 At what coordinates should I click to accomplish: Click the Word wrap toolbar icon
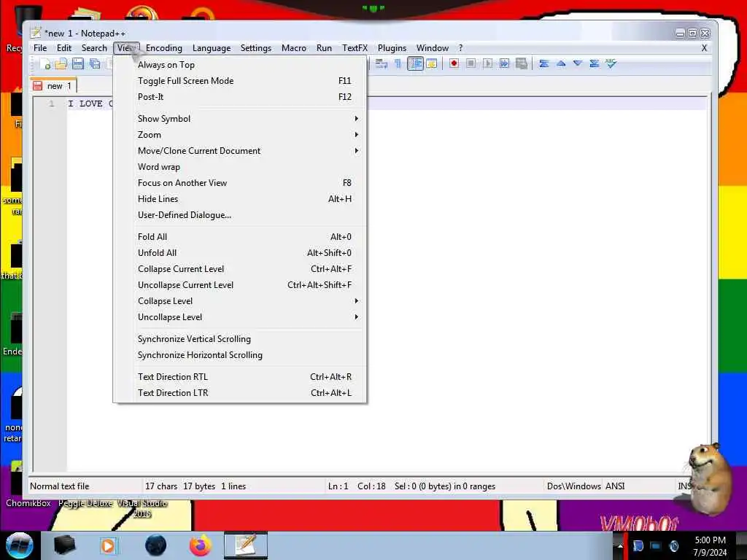pos(381,64)
